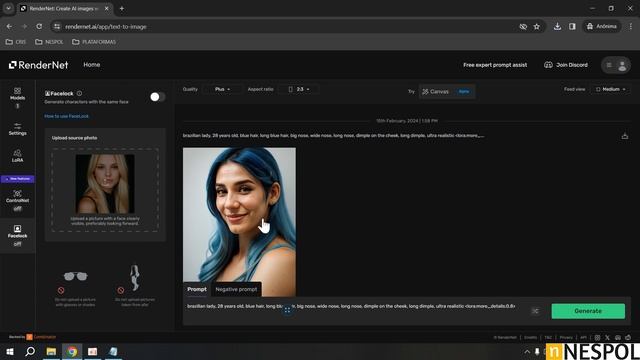Open the tab search dropdown arrow
This screenshot has width=640, height=360.
pos(8,8)
